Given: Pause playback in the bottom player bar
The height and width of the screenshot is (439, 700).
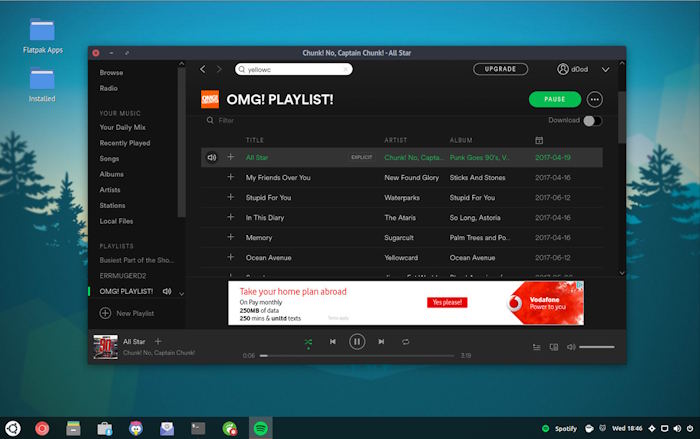Looking at the screenshot, I should click(x=357, y=342).
